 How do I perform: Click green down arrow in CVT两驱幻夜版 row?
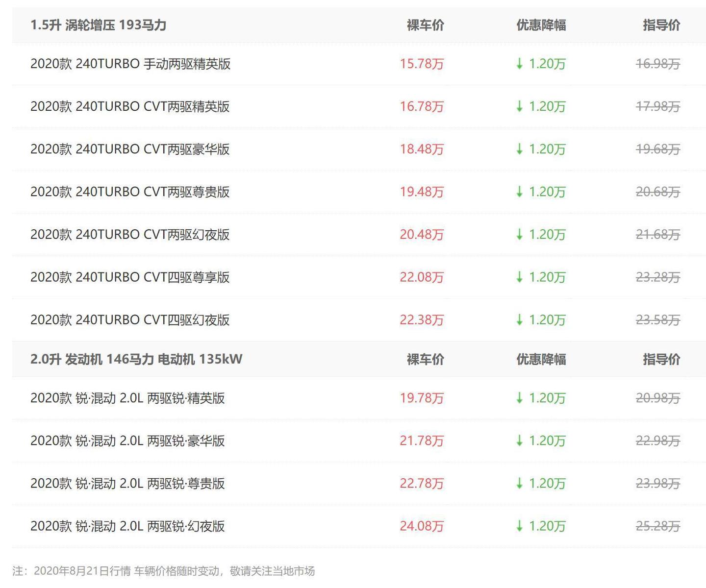(520, 235)
